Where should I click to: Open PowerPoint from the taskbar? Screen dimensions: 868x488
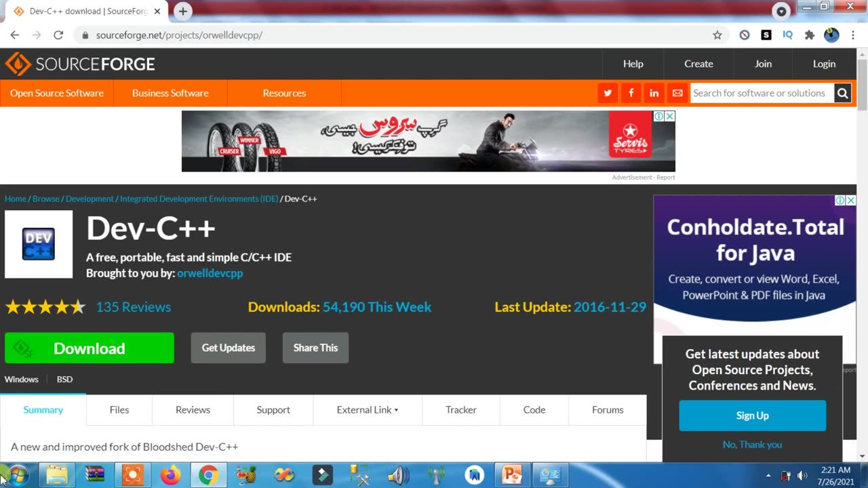[x=512, y=475]
